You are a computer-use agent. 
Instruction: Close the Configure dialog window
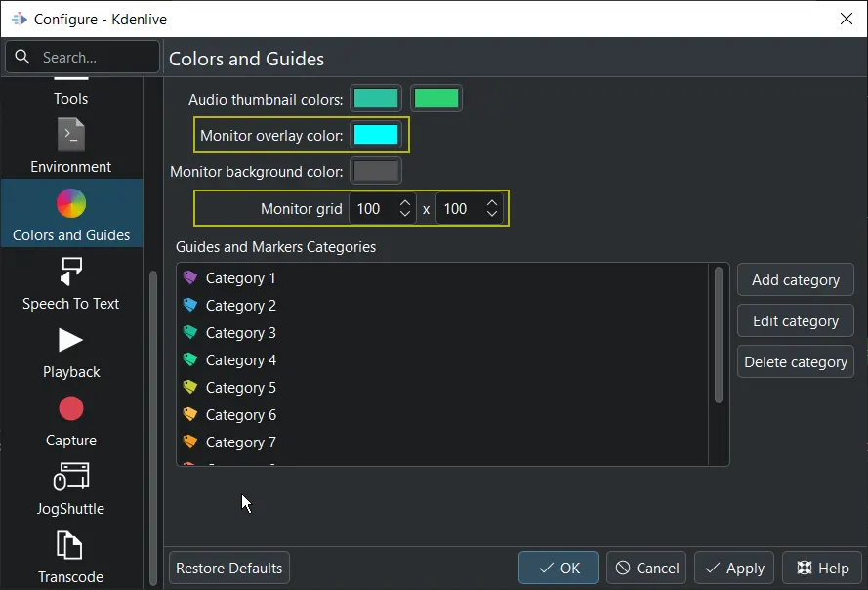click(846, 19)
